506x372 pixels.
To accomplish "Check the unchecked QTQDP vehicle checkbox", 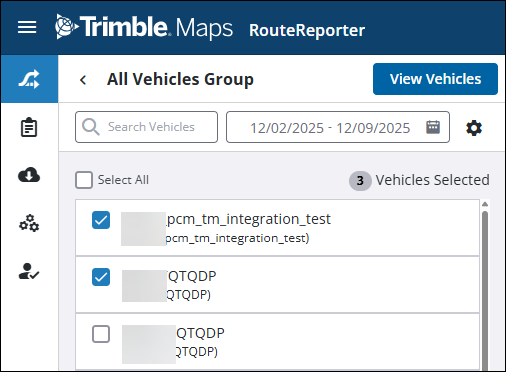I will tap(101, 334).
